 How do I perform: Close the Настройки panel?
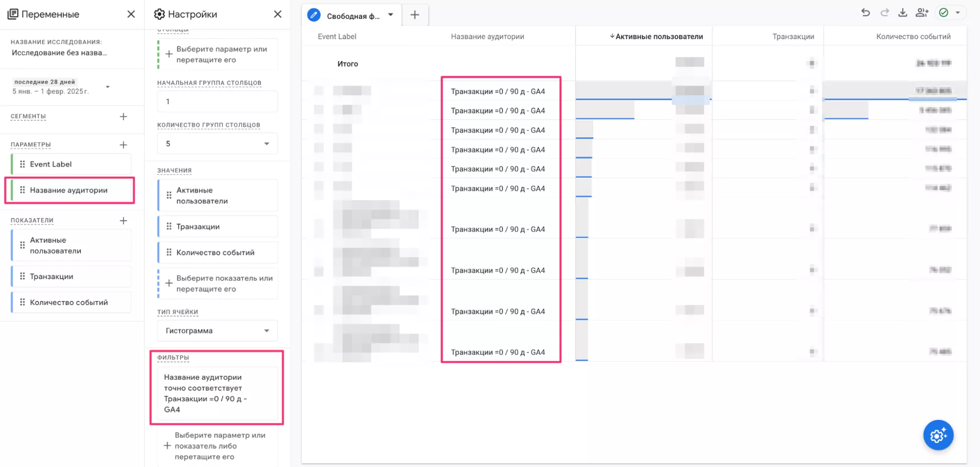(277, 14)
